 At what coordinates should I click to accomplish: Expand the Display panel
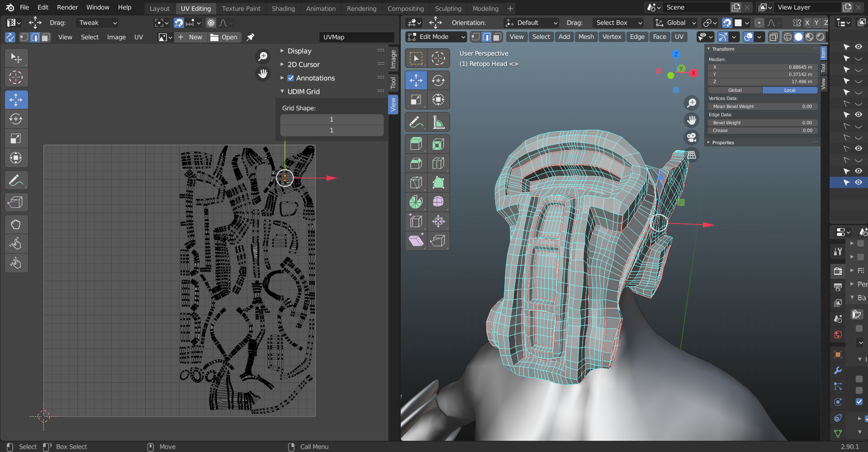coord(299,51)
